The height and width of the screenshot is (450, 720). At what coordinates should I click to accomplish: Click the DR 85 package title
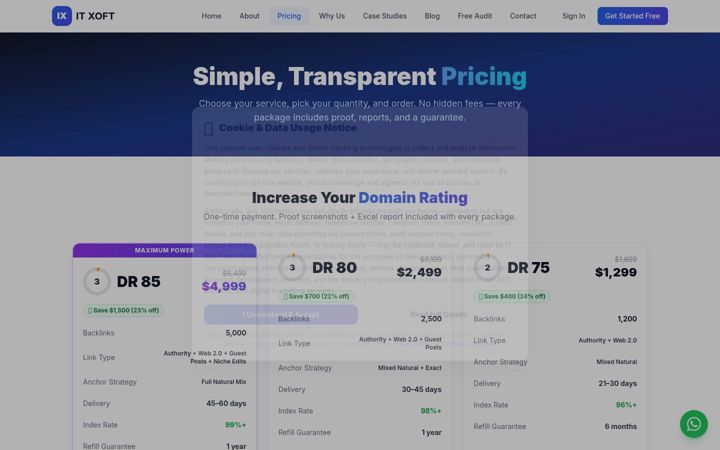(x=139, y=281)
